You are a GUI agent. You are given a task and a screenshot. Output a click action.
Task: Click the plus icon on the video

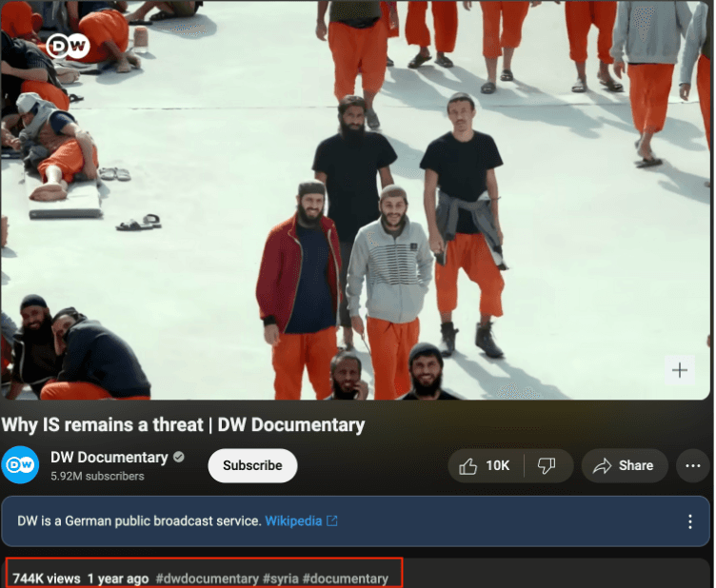click(x=680, y=370)
